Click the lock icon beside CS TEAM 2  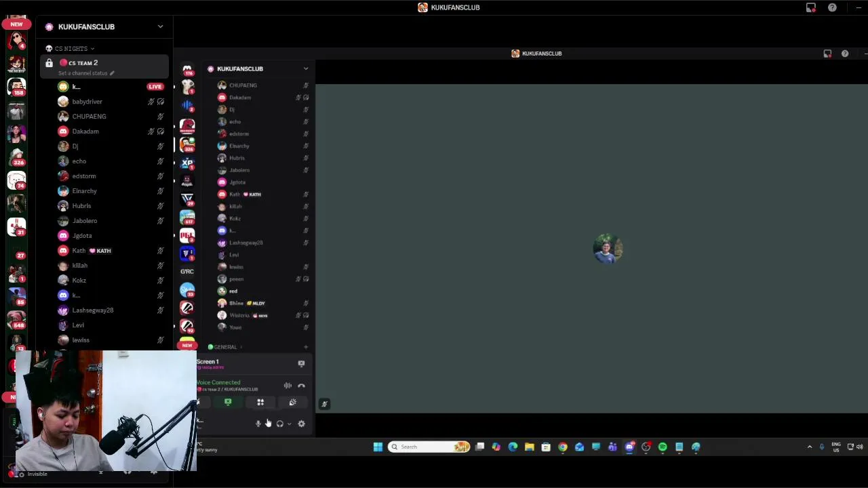[49, 63]
